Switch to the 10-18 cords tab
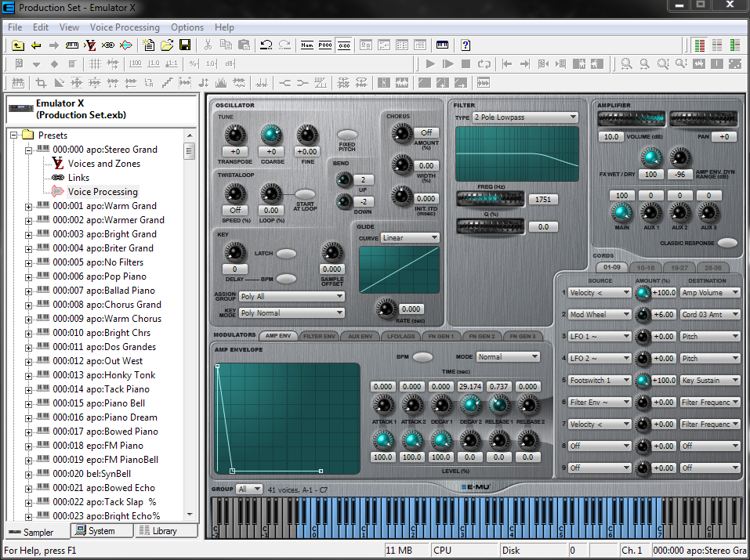Viewport: 750px width, 560px height. 646,268
